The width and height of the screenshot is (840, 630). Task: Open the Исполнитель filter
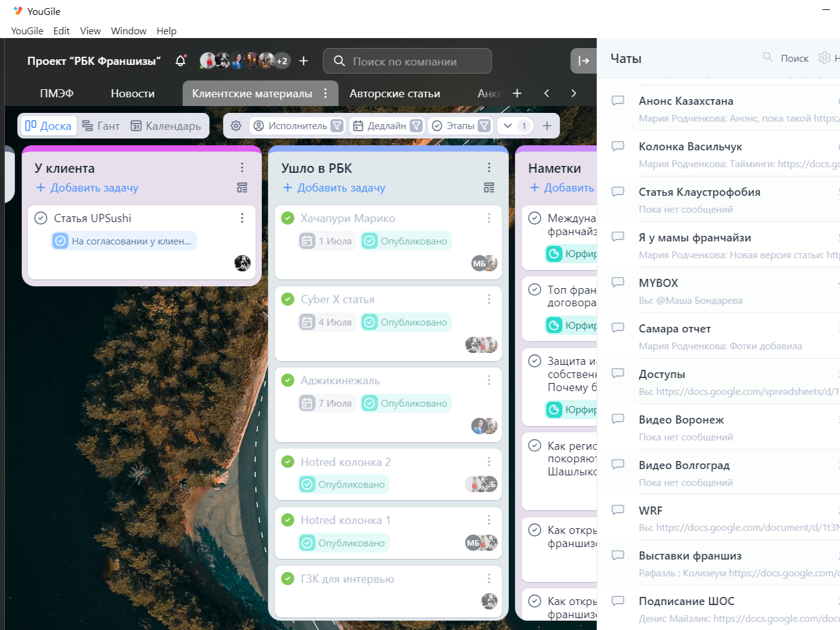297,125
